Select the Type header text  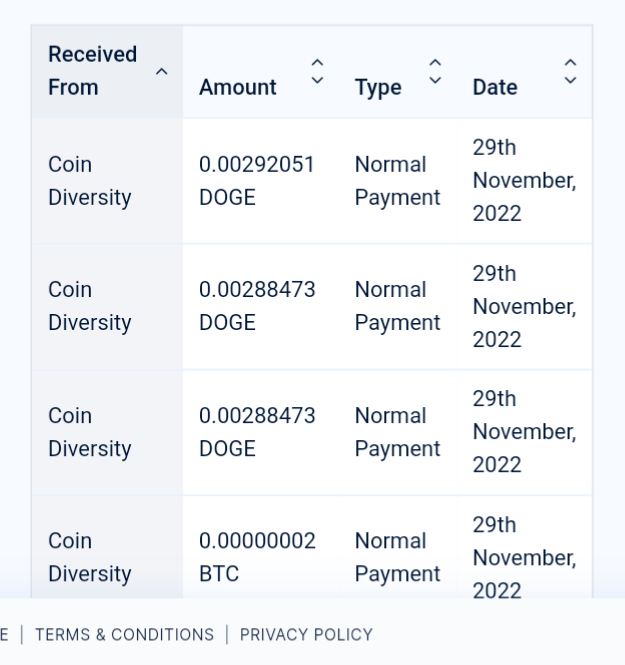coord(378,87)
